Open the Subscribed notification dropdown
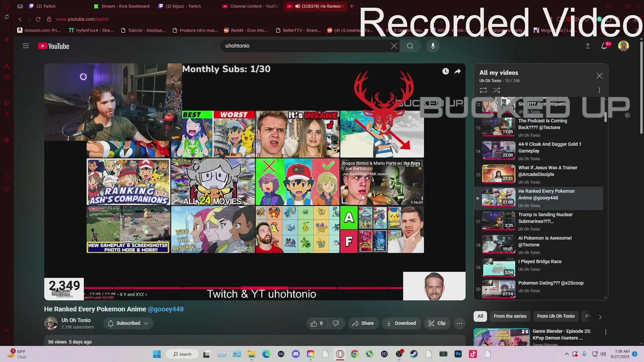Viewport: 644px width, 362px height. click(128, 323)
